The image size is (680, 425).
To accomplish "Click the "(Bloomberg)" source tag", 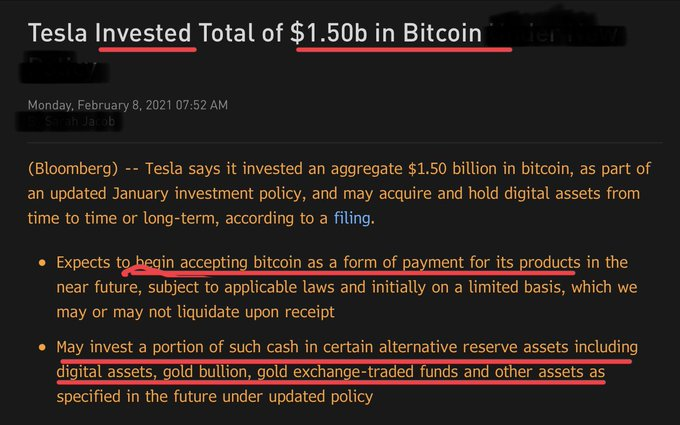I will pos(73,169).
